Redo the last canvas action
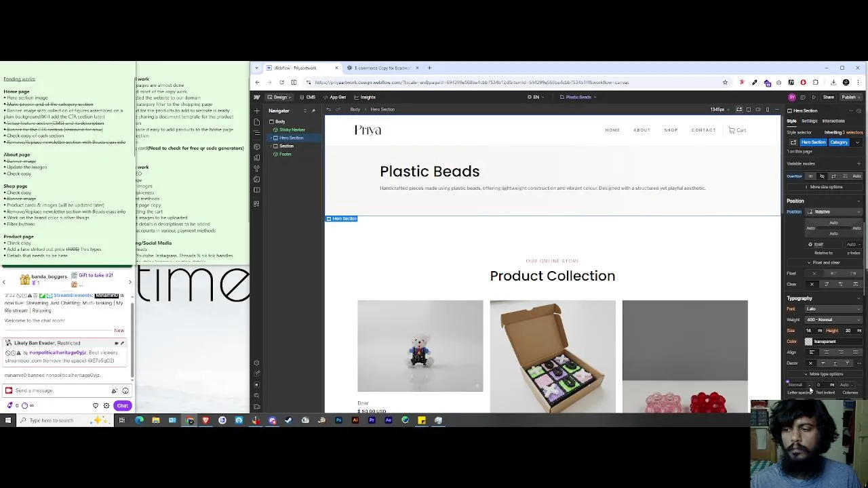 pos(338,109)
